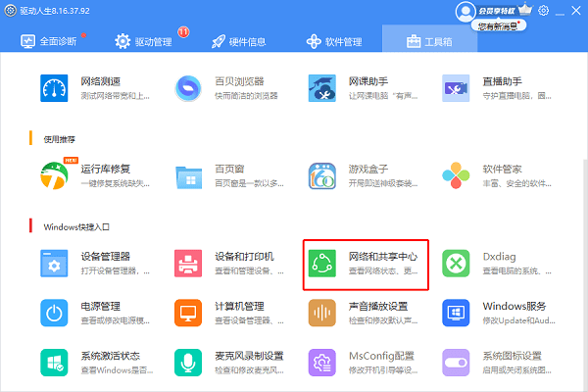Click the 网课助手 title text
The width and height of the screenshot is (588, 392).
coord(368,81)
